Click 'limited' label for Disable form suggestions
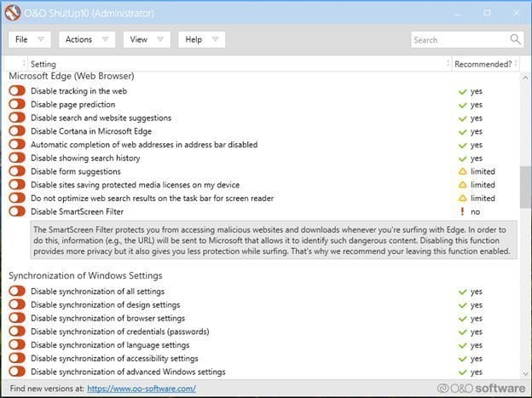The image size is (532, 398). (x=483, y=171)
